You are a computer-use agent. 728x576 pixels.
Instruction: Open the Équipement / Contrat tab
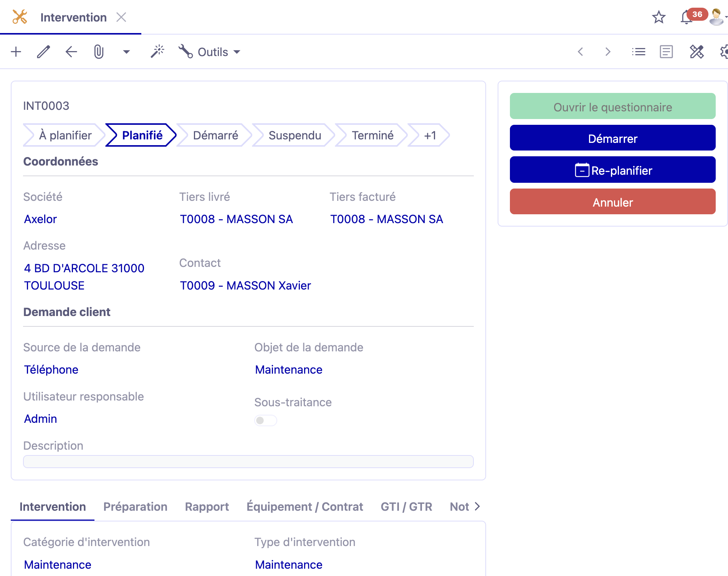point(304,506)
